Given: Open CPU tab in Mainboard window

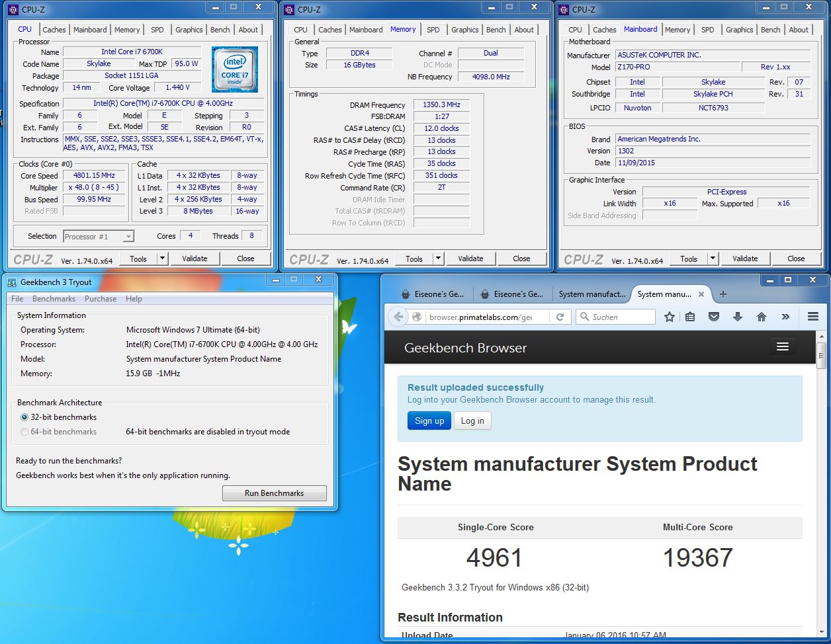Looking at the screenshot, I should (576, 30).
